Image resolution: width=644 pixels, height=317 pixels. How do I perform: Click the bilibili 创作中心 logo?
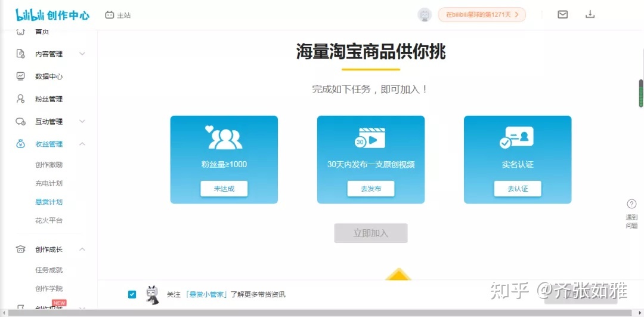point(52,15)
